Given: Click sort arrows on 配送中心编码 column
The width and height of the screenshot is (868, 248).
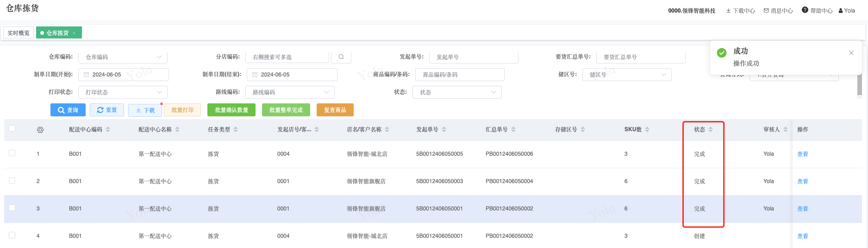Looking at the screenshot, I should click(108, 130).
